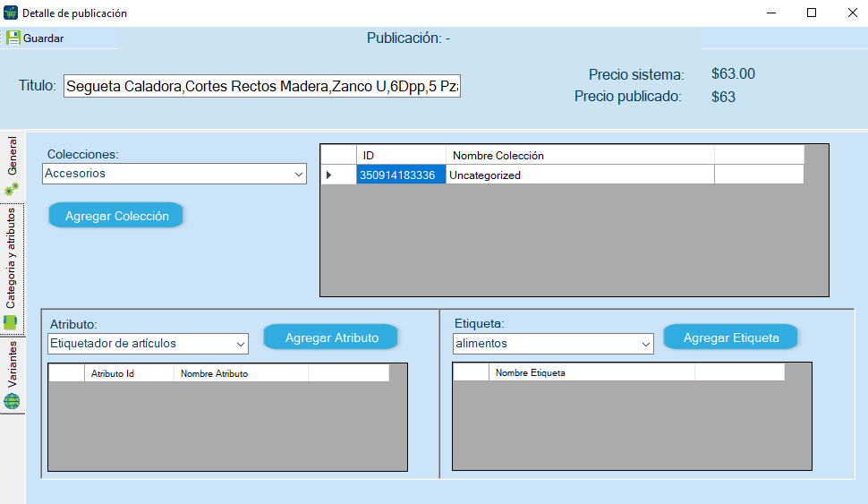
Task: Click the Atributo Id column header
Action: coord(129,373)
